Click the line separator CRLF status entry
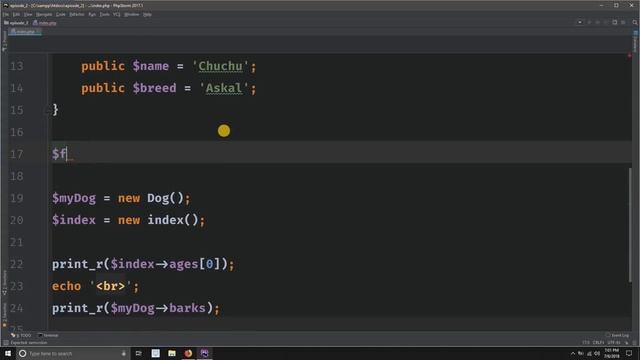The height and width of the screenshot is (360, 640). tap(598, 343)
